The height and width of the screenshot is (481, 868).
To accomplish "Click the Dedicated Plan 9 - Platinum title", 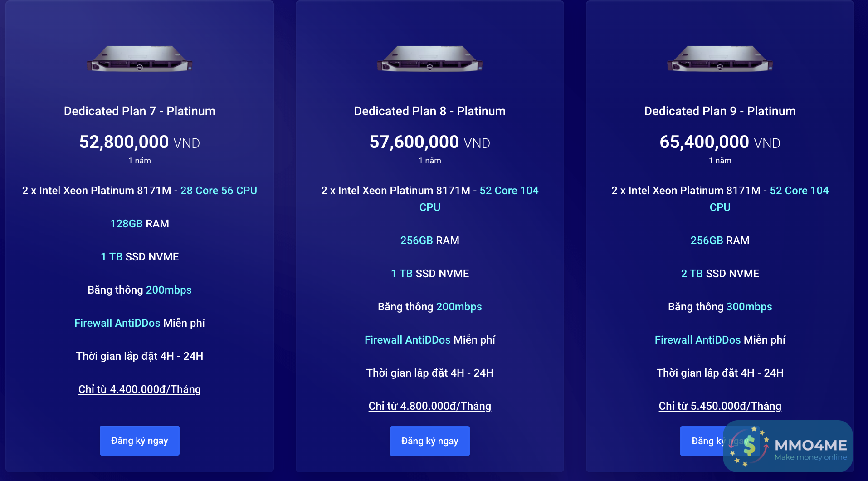I will 720,111.
